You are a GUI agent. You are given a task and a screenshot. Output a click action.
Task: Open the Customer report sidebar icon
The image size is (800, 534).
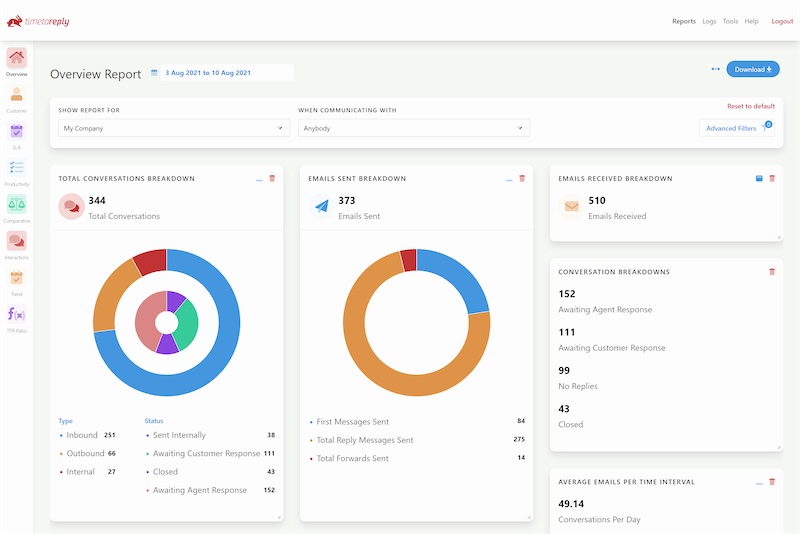[x=16, y=94]
